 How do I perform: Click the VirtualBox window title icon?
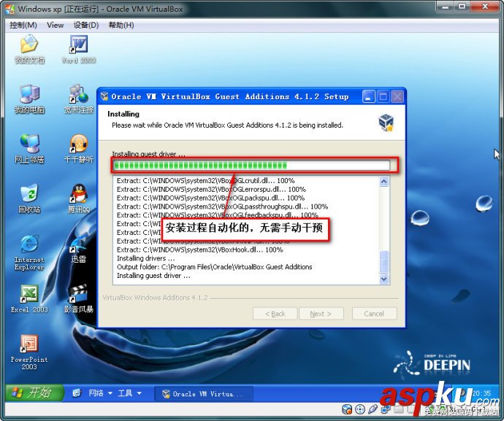9,9
